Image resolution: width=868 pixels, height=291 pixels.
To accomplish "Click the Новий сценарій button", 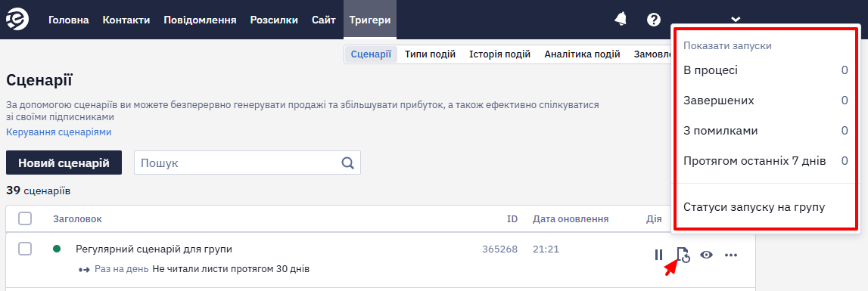I will pos(64,163).
